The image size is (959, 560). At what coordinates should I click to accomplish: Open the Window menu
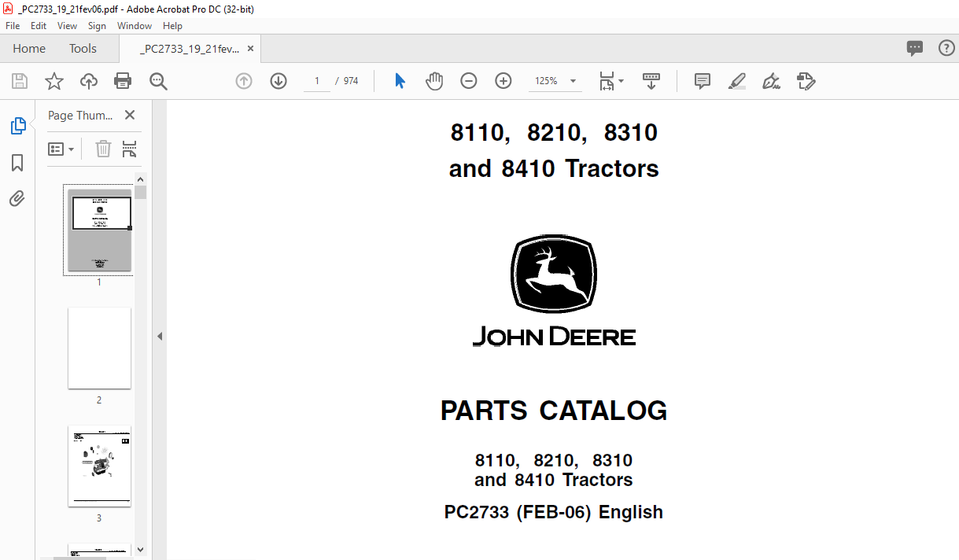tap(135, 26)
